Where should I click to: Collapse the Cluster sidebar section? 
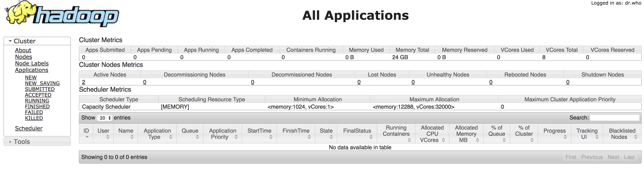pyautogui.click(x=10, y=41)
